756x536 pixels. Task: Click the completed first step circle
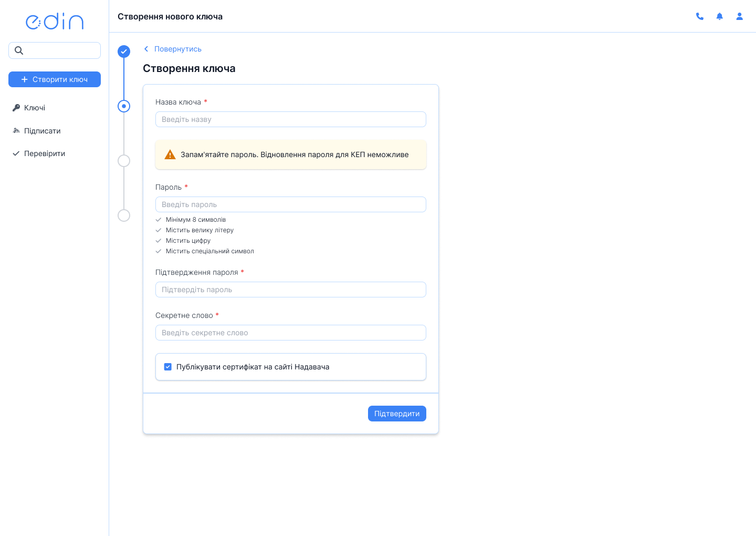pyautogui.click(x=124, y=51)
